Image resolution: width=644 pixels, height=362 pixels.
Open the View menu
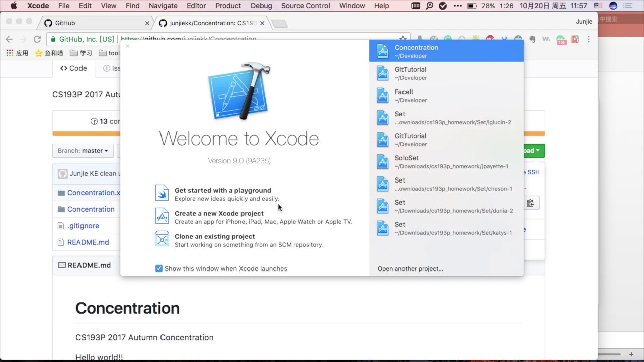108,6
